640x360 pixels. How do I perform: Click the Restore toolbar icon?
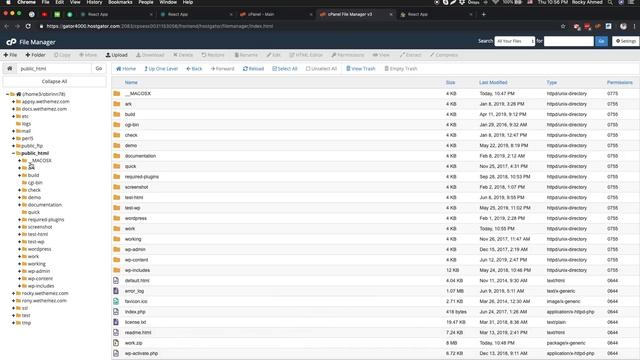pyautogui.click(x=213, y=55)
